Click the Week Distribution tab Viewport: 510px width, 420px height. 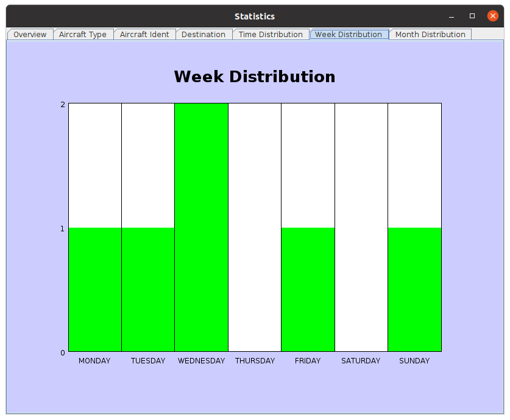pyautogui.click(x=349, y=35)
